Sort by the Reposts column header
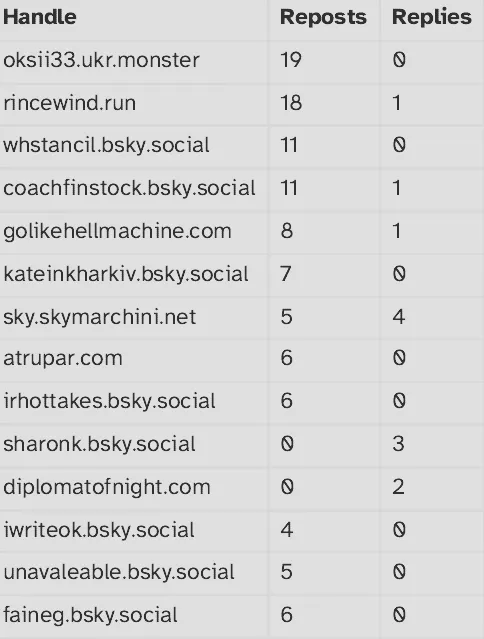The width and height of the screenshot is (484, 639). [323, 17]
